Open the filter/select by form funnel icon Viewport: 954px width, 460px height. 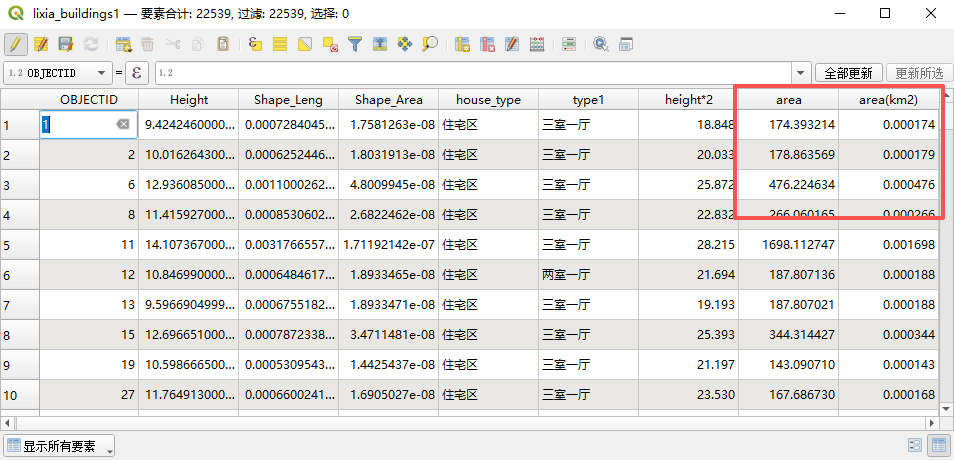(355, 44)
